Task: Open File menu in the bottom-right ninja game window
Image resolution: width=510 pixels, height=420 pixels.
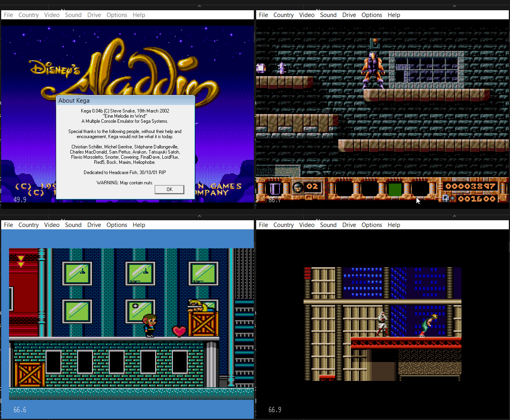Action: point(263,225)
